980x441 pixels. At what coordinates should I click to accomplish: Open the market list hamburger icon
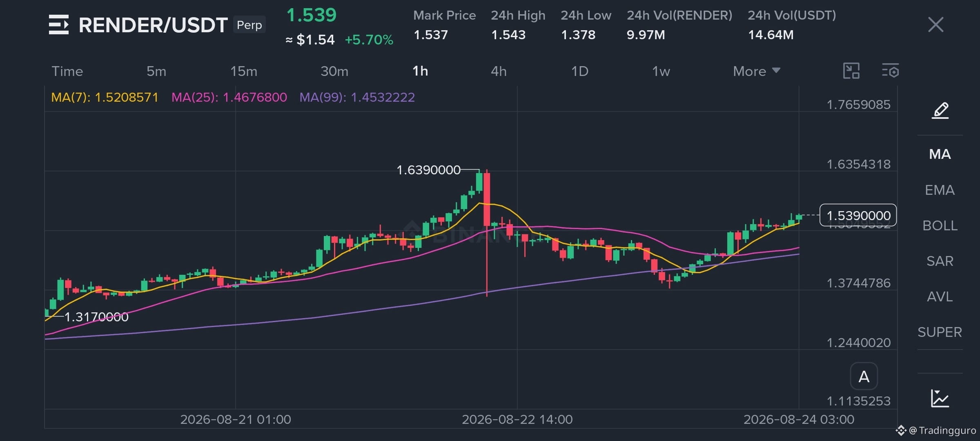pos(59,24)
